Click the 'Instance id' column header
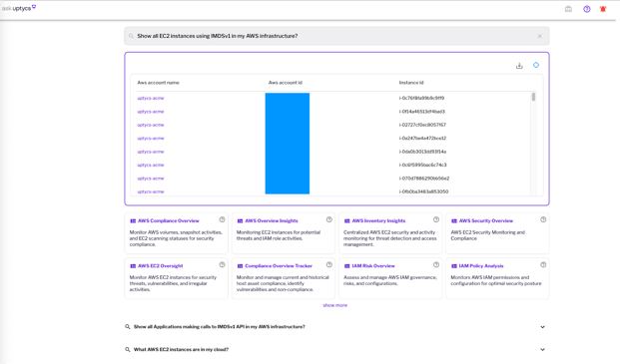The image size is (620, 364). pyautogui.click(x=411, y=83)
